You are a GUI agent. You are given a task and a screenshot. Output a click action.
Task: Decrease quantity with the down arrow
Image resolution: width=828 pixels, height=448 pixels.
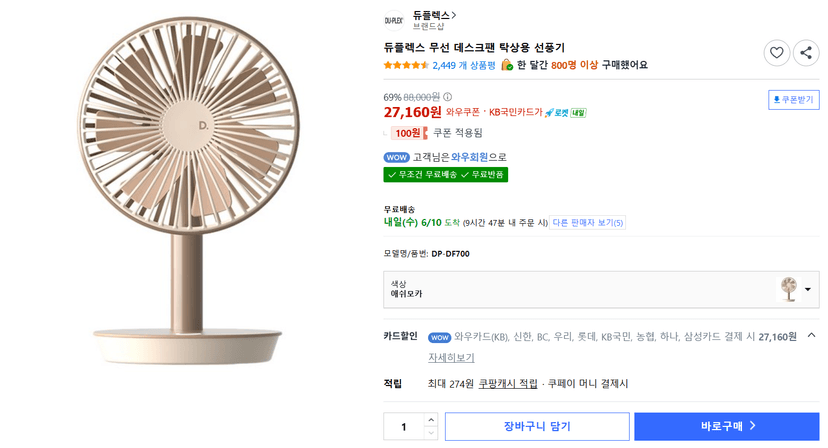(431, 433)
